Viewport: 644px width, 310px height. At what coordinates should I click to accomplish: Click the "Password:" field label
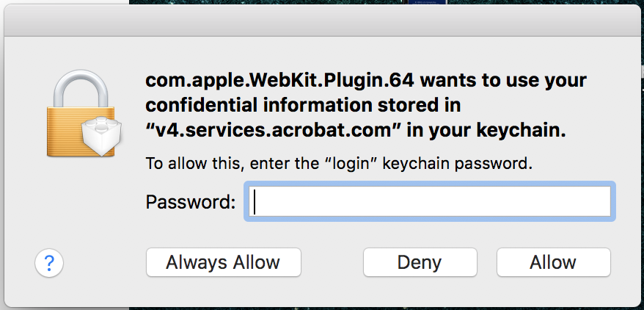tap(191, 202)
